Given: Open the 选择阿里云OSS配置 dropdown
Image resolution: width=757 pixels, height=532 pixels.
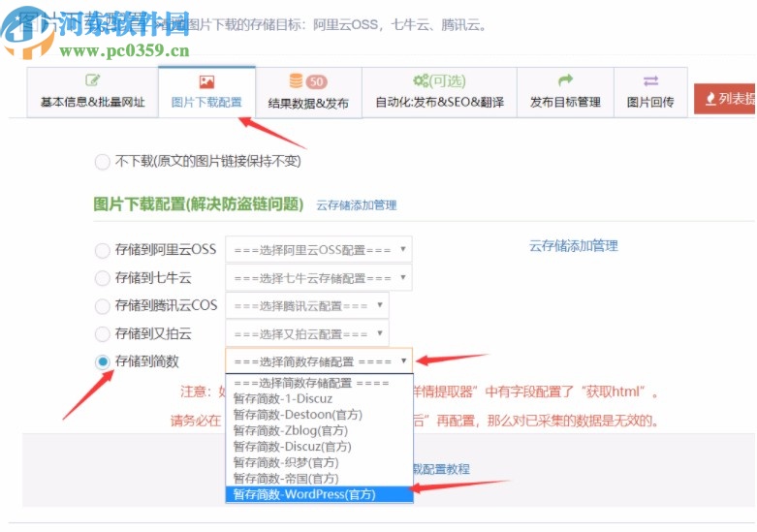Looking at the screenshot, I should [x=319, y=250].
